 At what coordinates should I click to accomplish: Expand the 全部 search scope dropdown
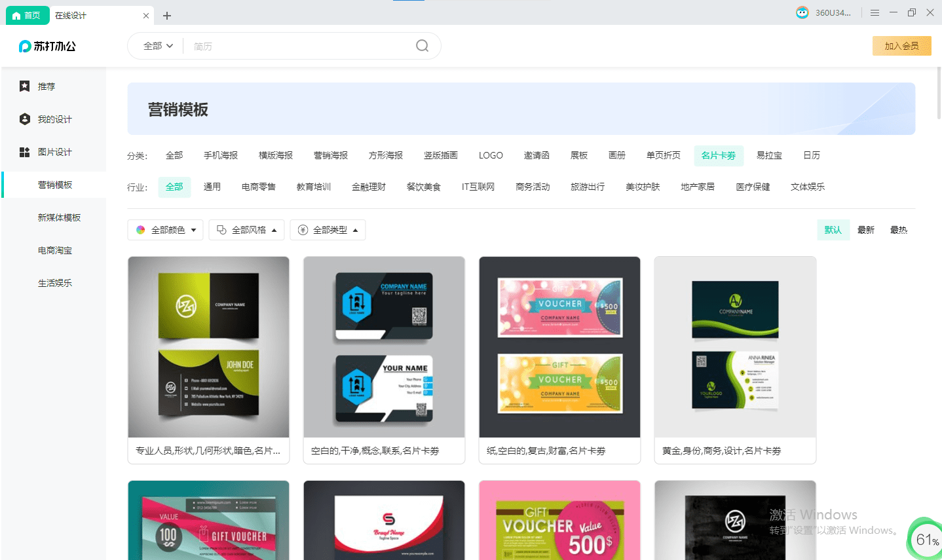[x=158, y=46]
